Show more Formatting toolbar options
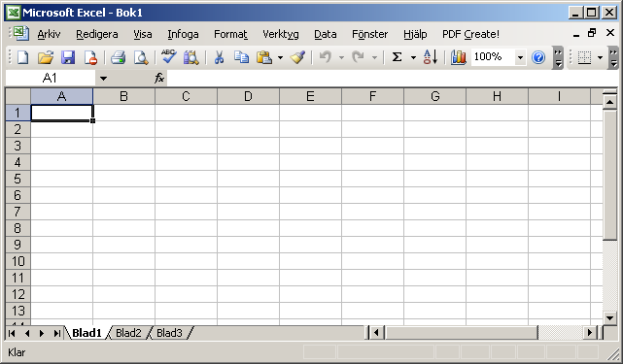 [x=613, y=57]
